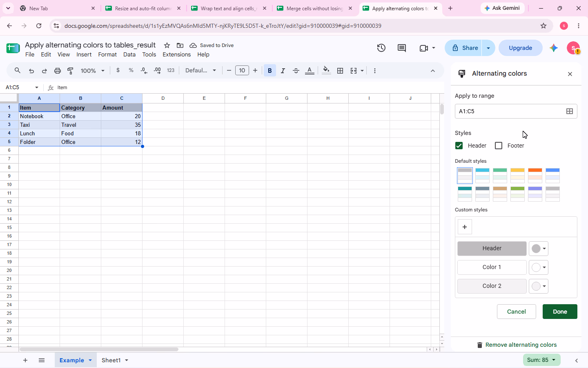Enable the Footer checkbox
Viewport: 588px width, 368px height.
pos(499,146)
